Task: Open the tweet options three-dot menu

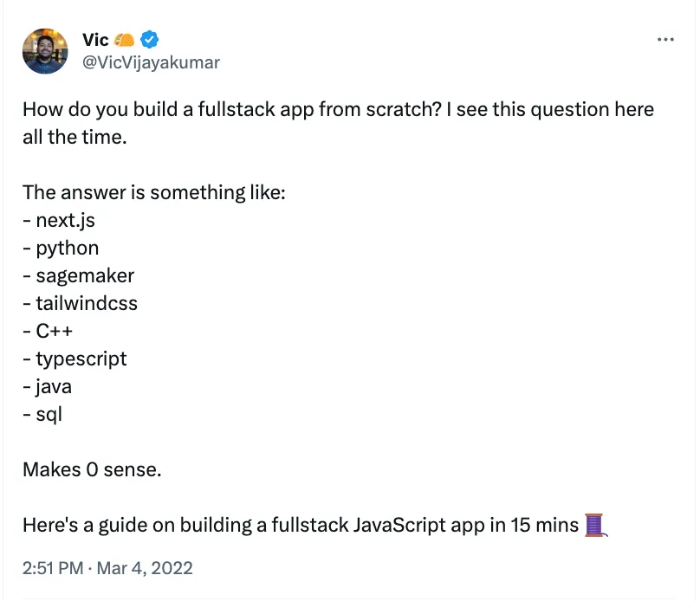Action: coord(665,39)
